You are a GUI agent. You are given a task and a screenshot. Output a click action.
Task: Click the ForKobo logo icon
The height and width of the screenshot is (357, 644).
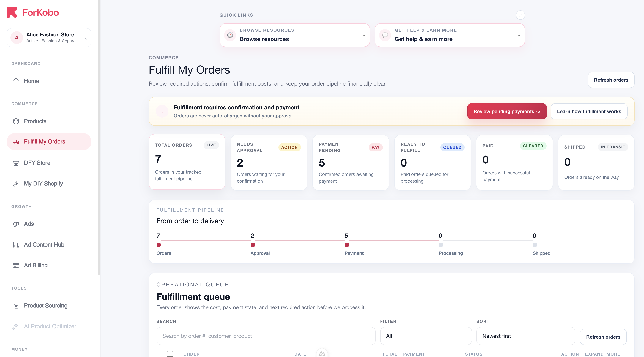tap(12, 12)
